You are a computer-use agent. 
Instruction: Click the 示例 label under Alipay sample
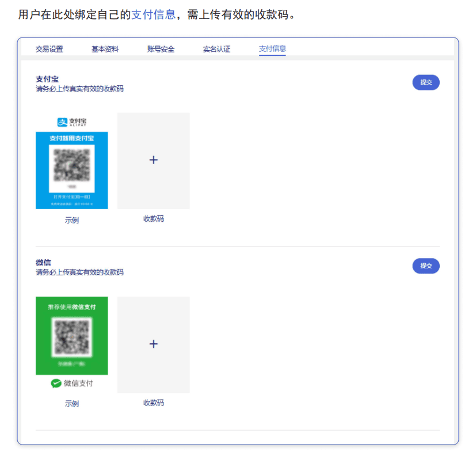72,220
